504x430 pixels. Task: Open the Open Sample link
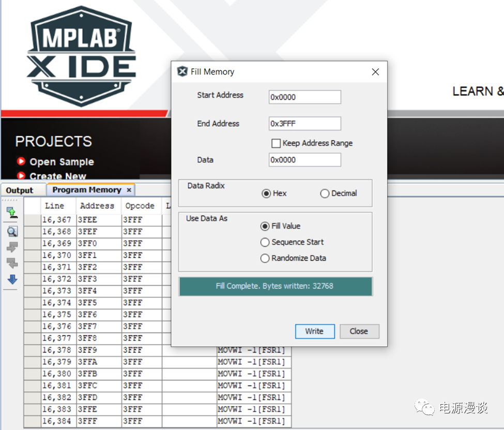[x=62, y=162]
